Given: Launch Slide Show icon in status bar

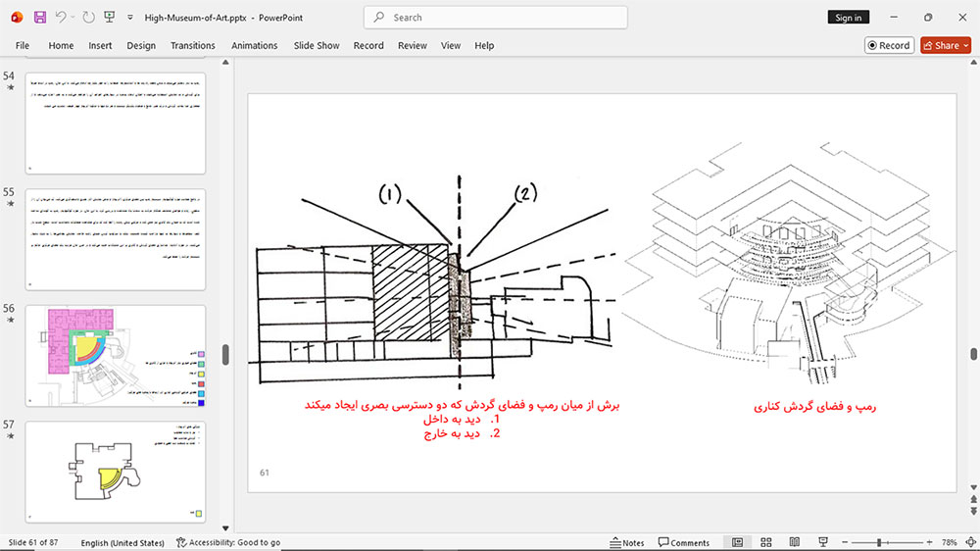Looking at the screenshot, I should (823, 542).
